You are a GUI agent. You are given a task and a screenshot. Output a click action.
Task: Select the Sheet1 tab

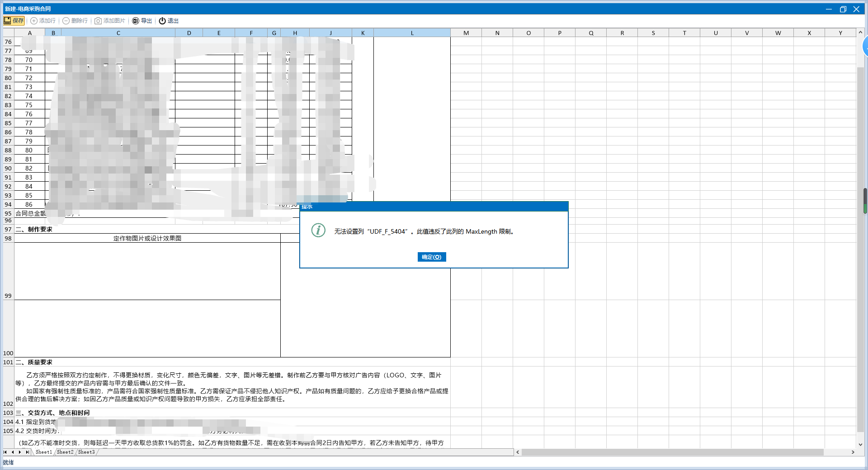pyautogui.click(x=43, y=452)
